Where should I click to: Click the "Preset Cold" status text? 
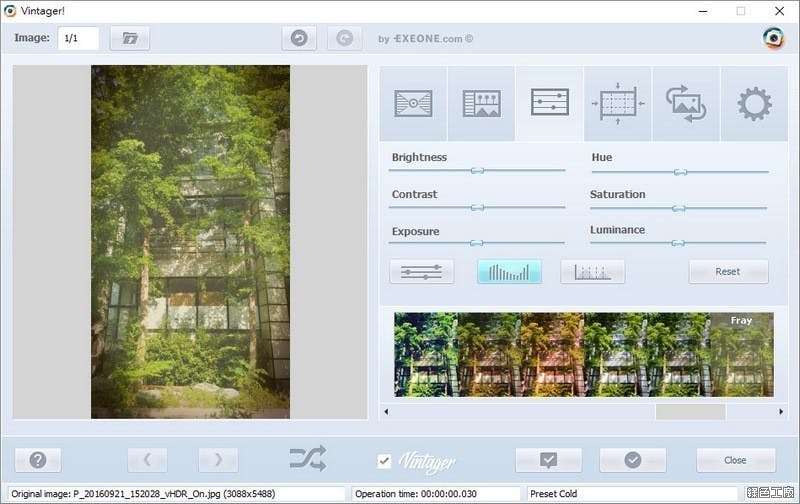pos(554,494)
